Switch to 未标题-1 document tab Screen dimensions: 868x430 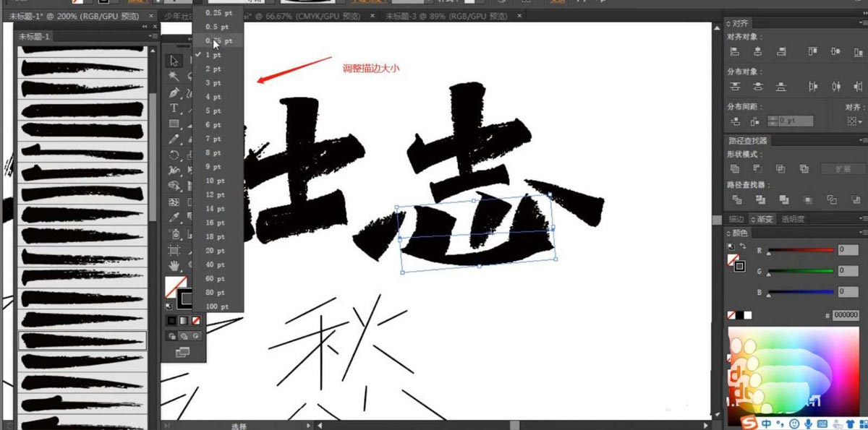point(81,14)
